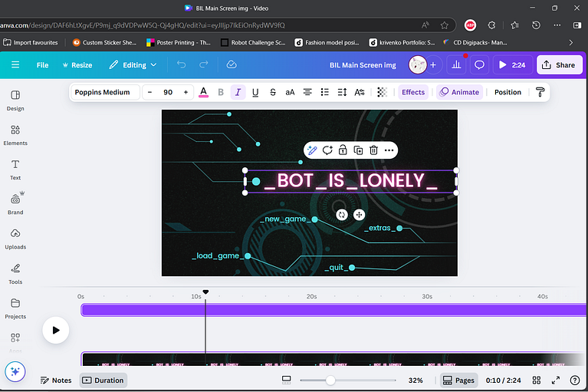This screenshot has height=392, width=588.
Task: Open the File menu
Action: pos(42,65)
